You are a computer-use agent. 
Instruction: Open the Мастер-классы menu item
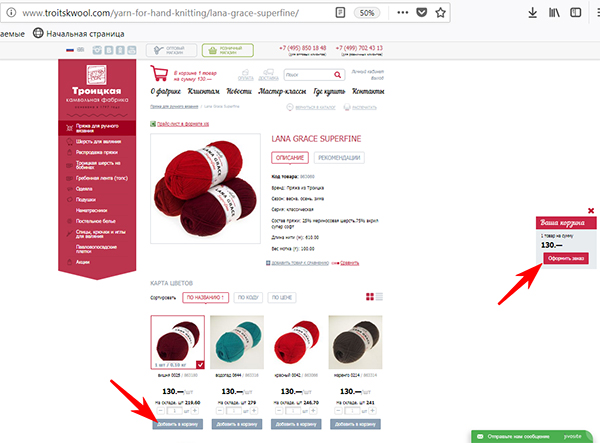[x=282, y=91]
